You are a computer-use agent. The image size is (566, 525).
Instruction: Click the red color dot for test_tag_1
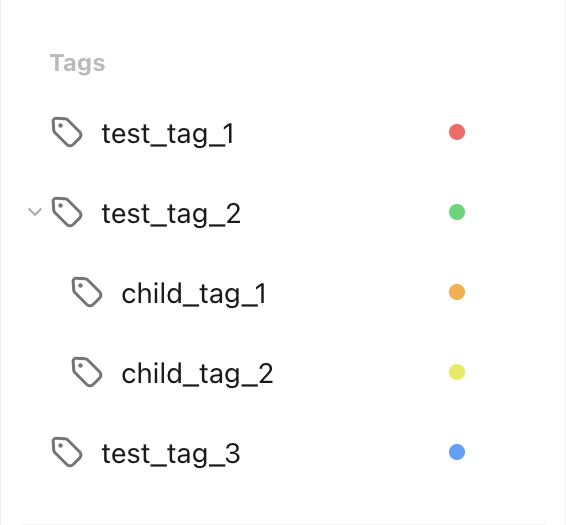(457, 132)
